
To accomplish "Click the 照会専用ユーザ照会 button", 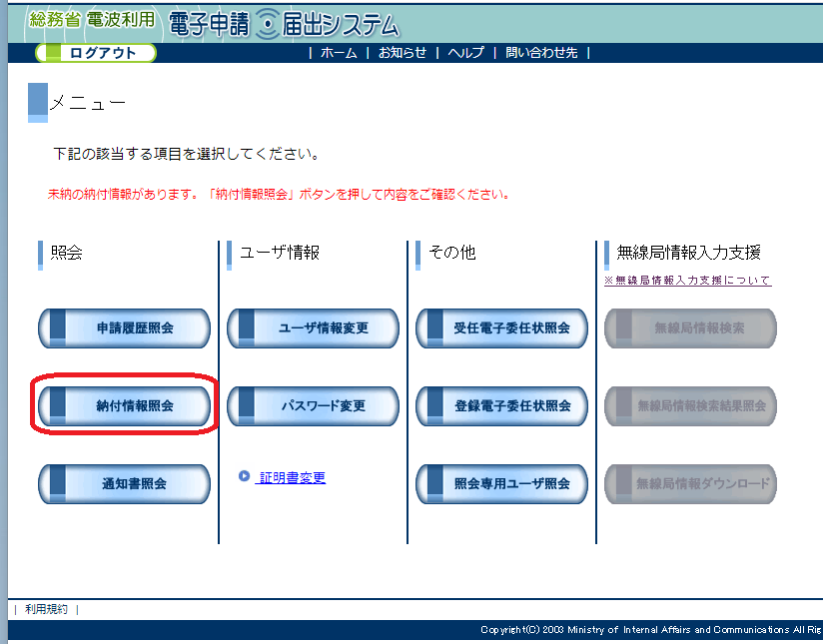I will pos(501,483).
